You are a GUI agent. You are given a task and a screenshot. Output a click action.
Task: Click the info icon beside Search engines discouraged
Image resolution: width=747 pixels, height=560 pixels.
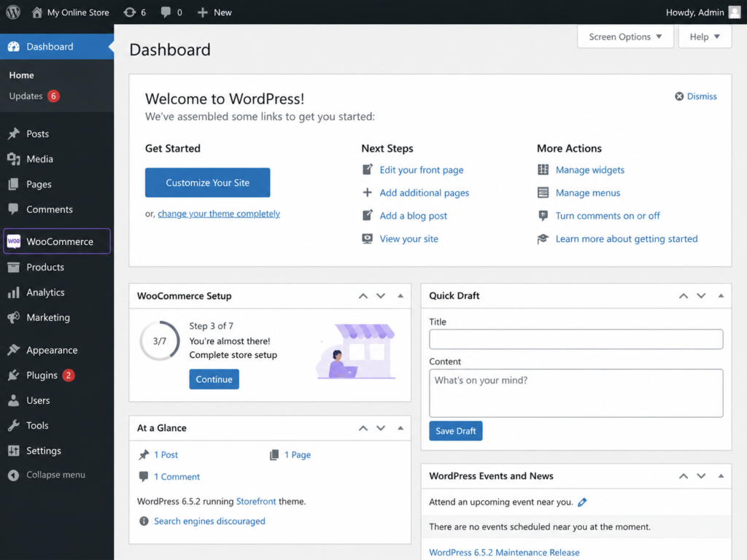pos(144,521)
